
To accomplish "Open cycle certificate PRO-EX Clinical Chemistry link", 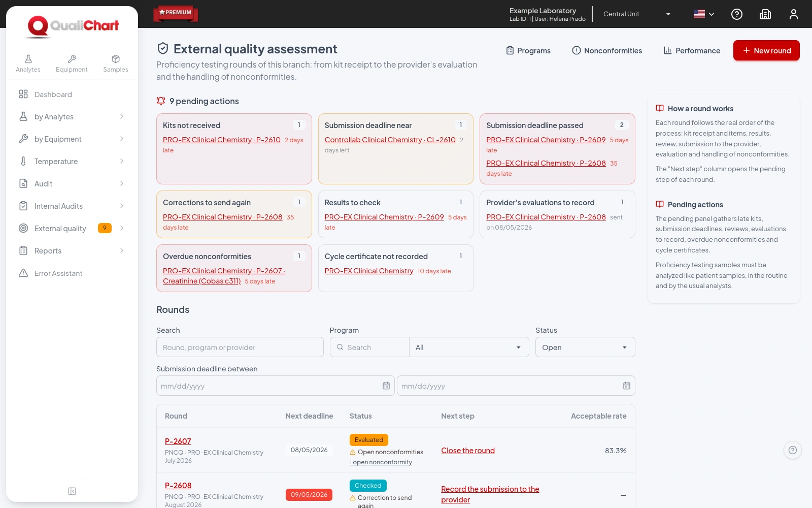I will pyautogui.click(x=369, y=271).
